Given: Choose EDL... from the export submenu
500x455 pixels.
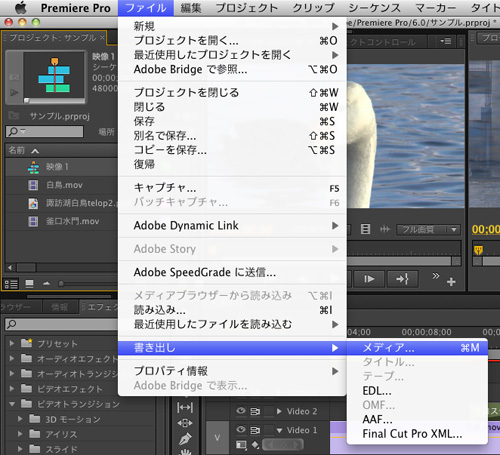Looking at the screenshot, I should [417, 391].
